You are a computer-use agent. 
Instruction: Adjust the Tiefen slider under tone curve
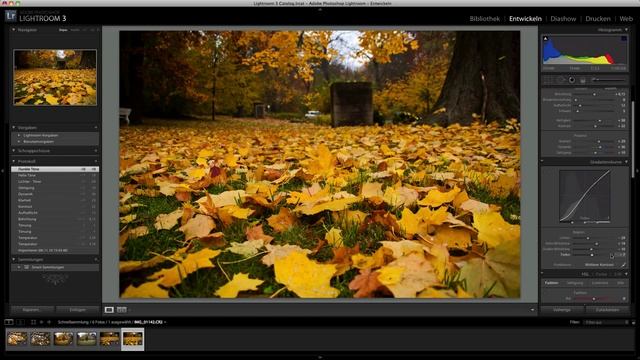[x=592, y=254]
